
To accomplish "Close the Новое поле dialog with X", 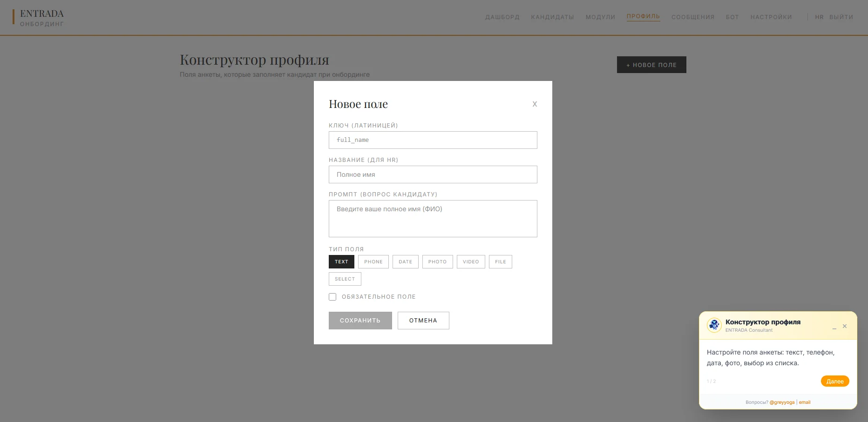I will click(x=535, y=104).
